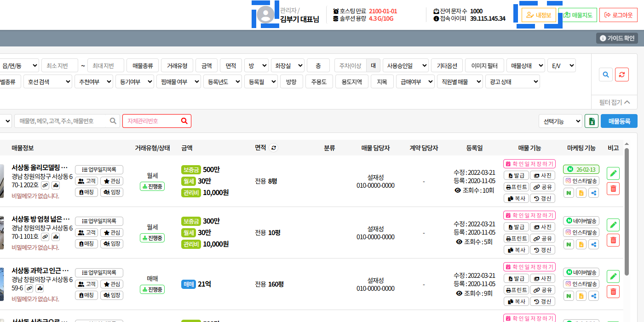Toggle 진행중 status badge of 과학고 listing
The width and height of the screenshot is (644, 322).
(x=152, y=289)
